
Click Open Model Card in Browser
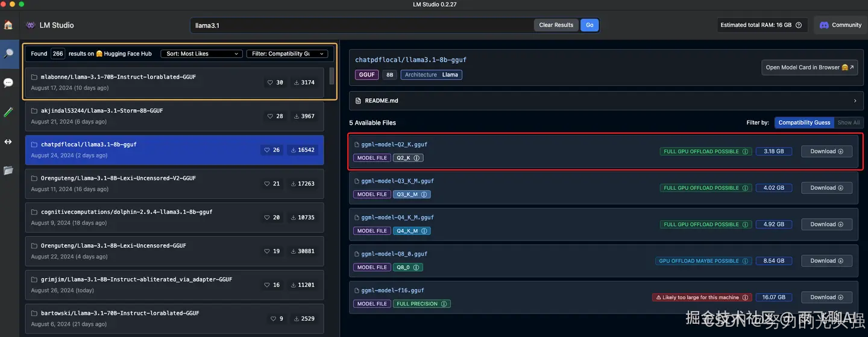pyautogui.click(x=810, y=68)
